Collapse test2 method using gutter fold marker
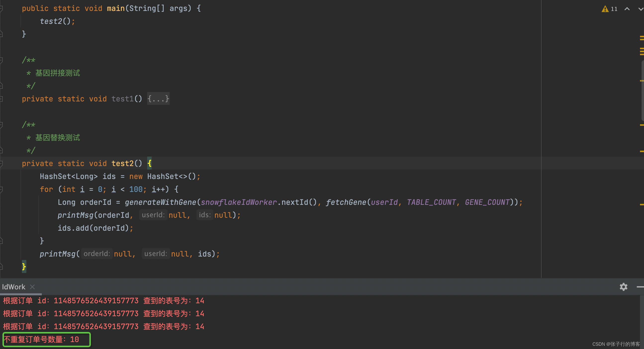This screenshot has height=349, width=644. pos(1,164)
